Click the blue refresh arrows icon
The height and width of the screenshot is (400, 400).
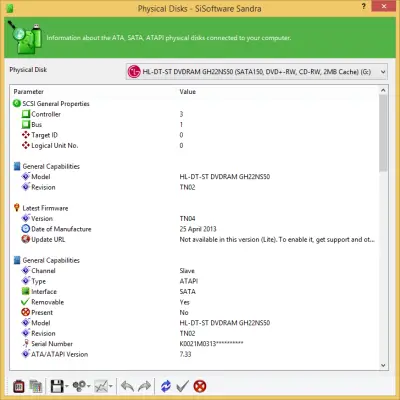pos(166,386)
